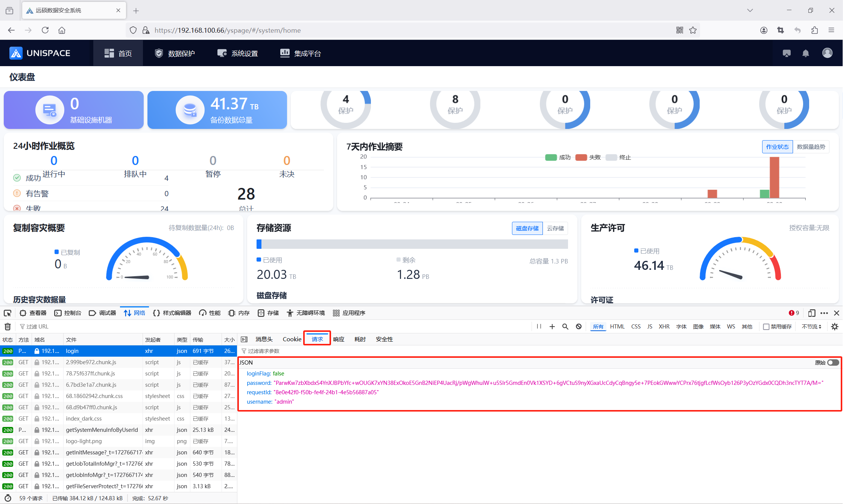Open devtools more options ellipsis menu
This screenshot has height=504, width=843.
(x=824, y=313)
